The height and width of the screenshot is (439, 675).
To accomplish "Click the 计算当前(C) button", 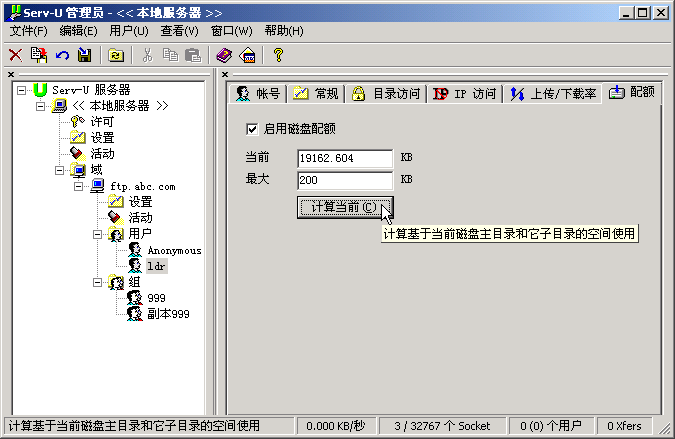I will tap(345, 207).
